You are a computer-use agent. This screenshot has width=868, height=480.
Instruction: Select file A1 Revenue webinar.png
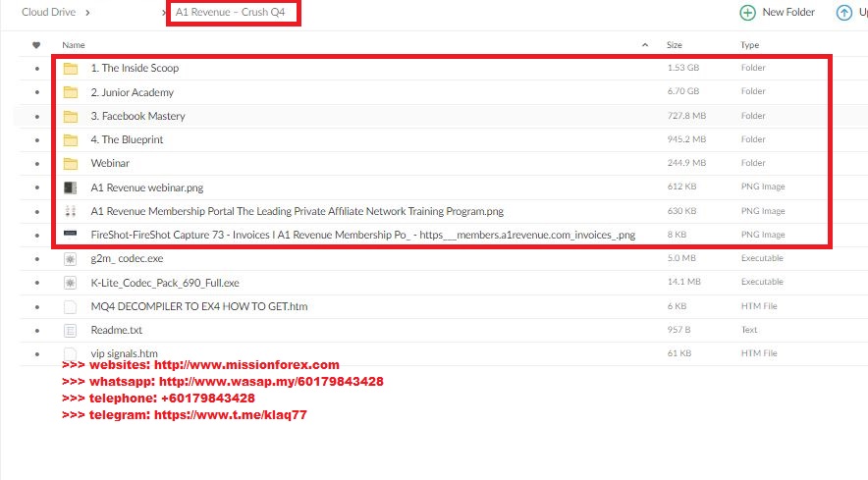click(x=147, y=187)
